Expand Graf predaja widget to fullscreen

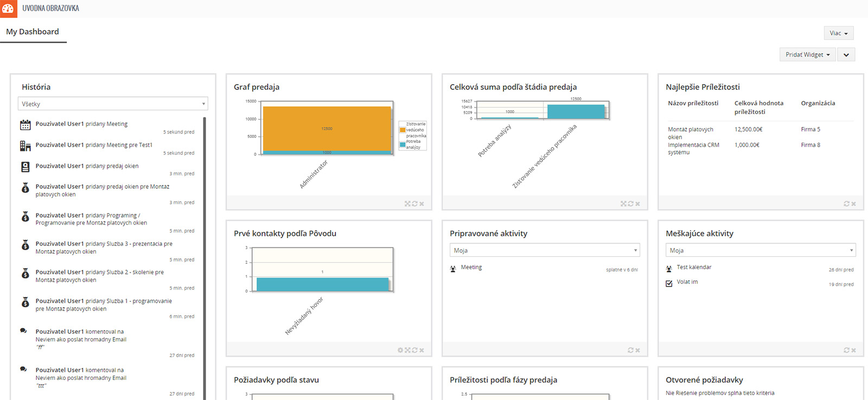click(407, 204)
